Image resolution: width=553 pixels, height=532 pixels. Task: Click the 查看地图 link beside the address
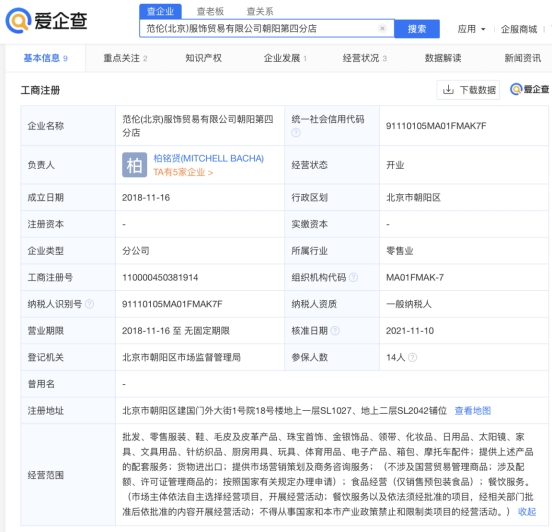click(473, 411)
